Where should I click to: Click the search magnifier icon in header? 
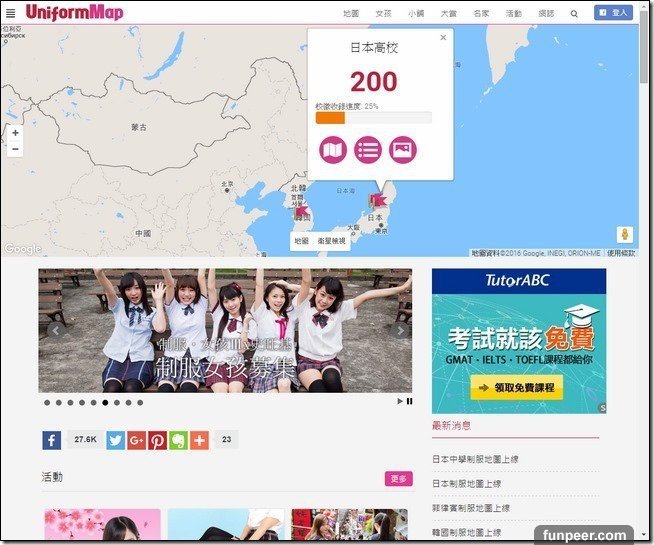(573, 14)
